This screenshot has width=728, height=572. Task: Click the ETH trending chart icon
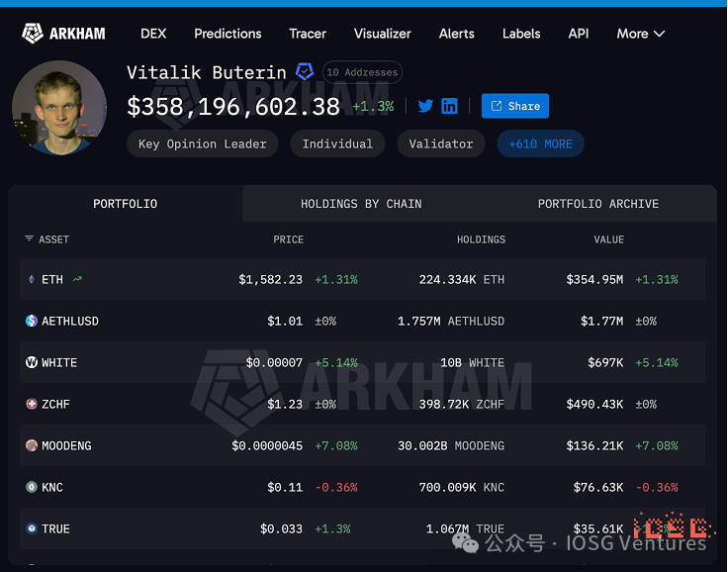click(x=77, y=279)
